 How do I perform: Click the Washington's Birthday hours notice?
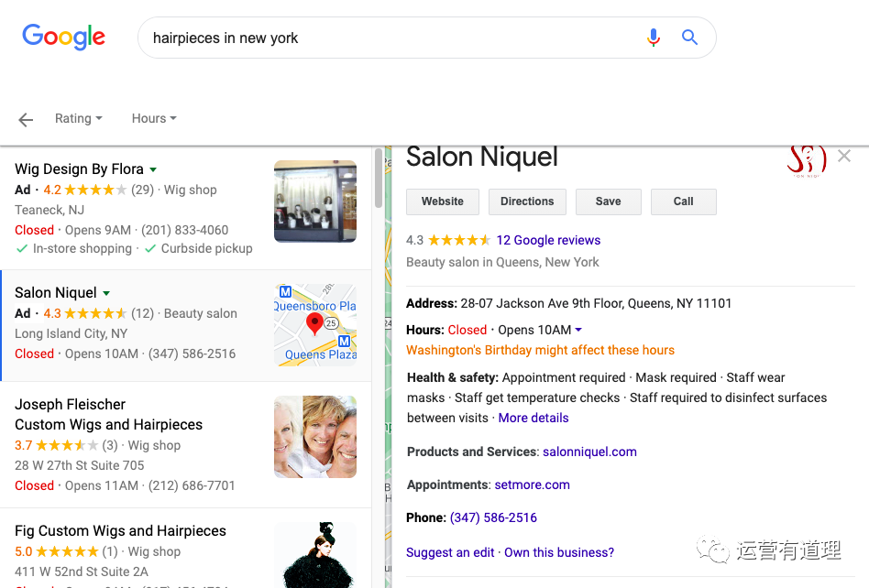[x=540, y=351]
